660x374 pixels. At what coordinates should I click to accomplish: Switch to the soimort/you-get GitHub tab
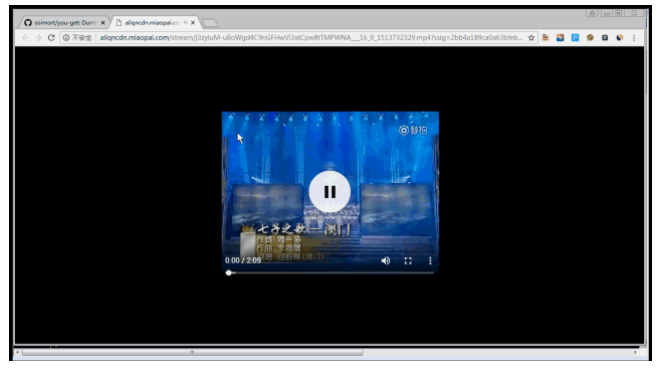(64, 22)
